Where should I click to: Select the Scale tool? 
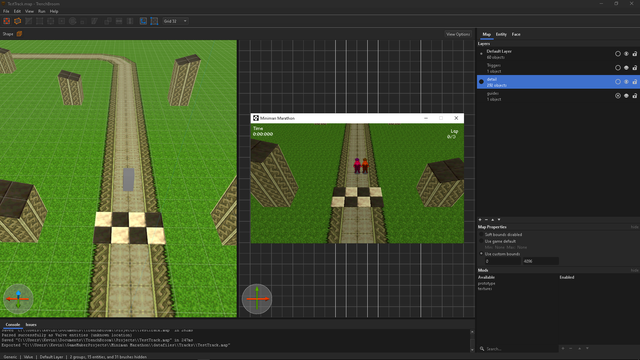pos(83,21)
